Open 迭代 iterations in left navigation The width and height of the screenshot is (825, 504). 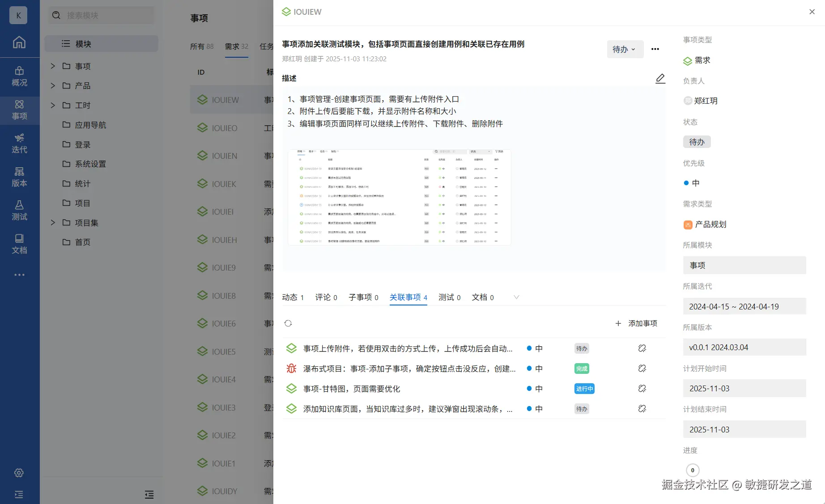tap(19, 144)
